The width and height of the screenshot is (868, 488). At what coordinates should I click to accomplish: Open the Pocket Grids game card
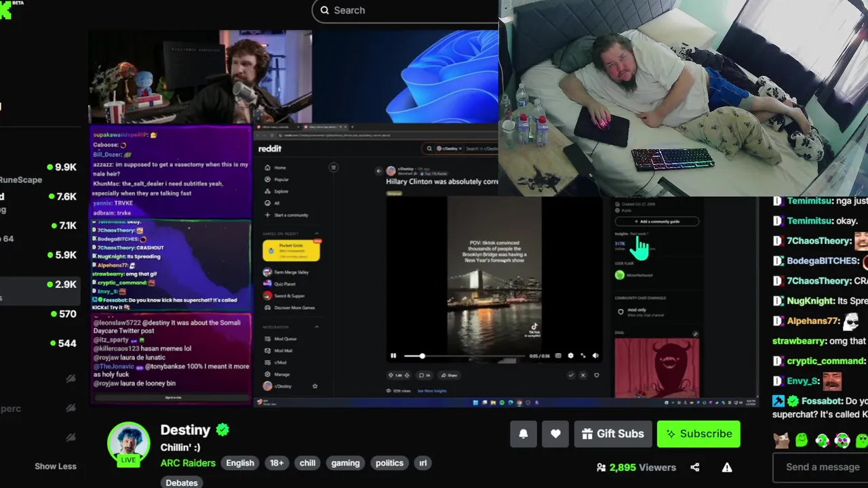click(x=291, y=251)
